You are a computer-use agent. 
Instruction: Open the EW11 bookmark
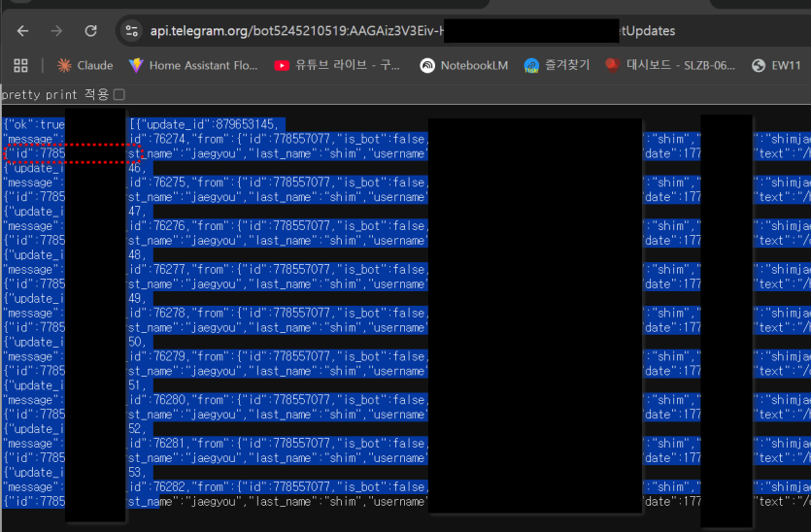tap(776, 66)
